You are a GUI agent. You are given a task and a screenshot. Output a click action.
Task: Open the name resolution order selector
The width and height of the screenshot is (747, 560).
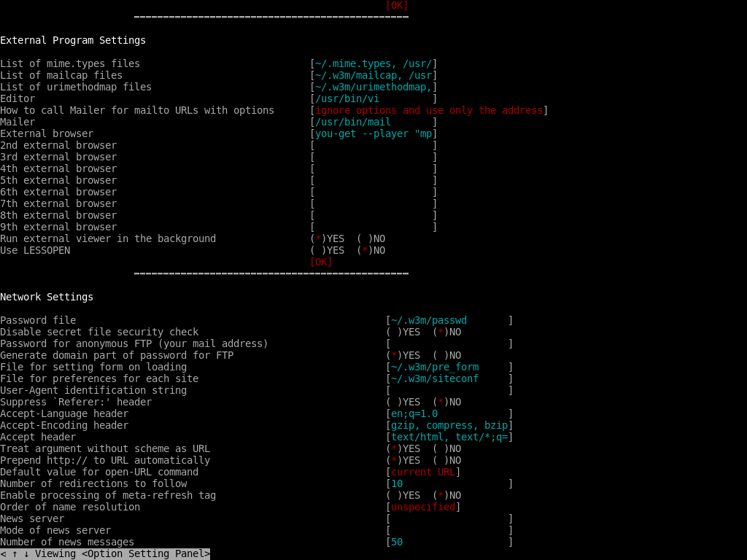tap(422, 507)
